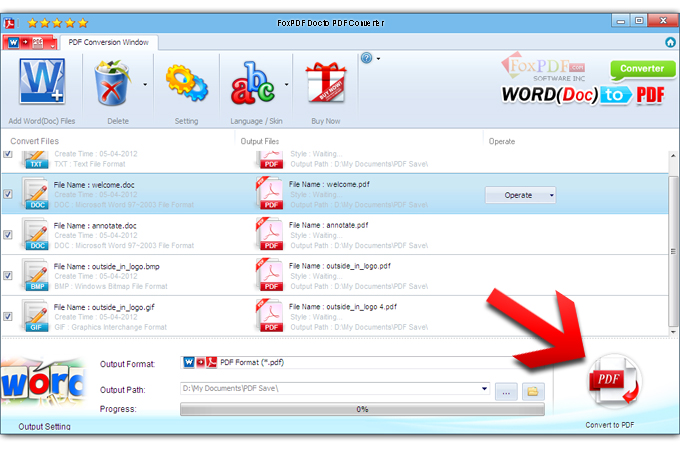This screenshot has height=450, width=680.
Task: Click the TXT file icon in top row
Action: pos(35,159)
